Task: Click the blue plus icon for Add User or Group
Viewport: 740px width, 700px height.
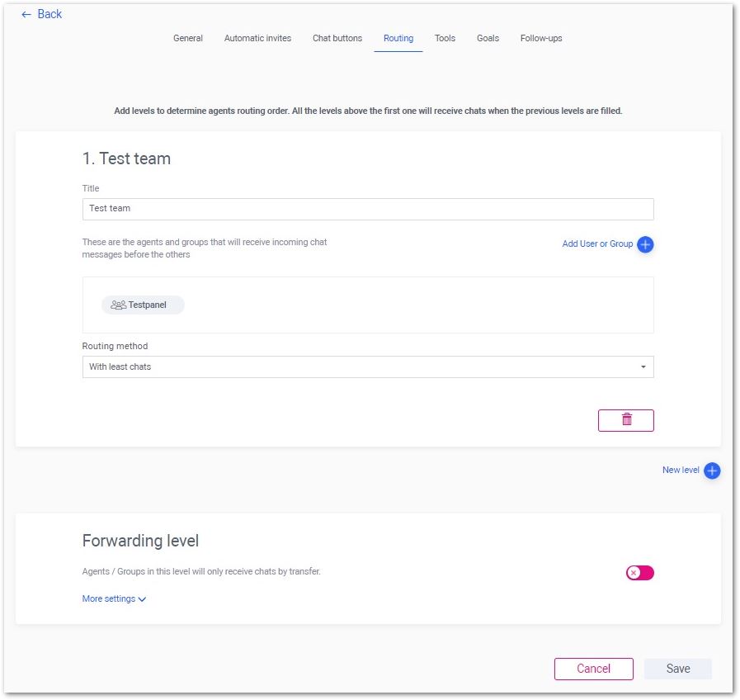Action: 644,244
